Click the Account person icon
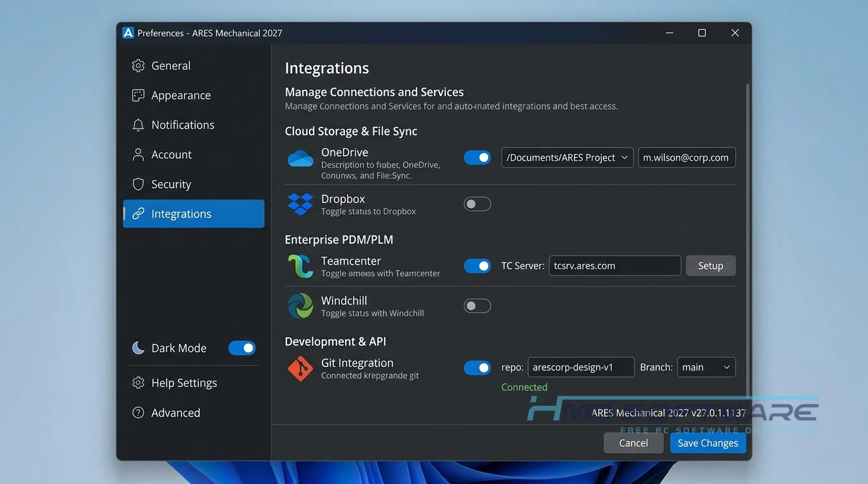The height and width of the screenshot is (484, 868). point(138,154)
